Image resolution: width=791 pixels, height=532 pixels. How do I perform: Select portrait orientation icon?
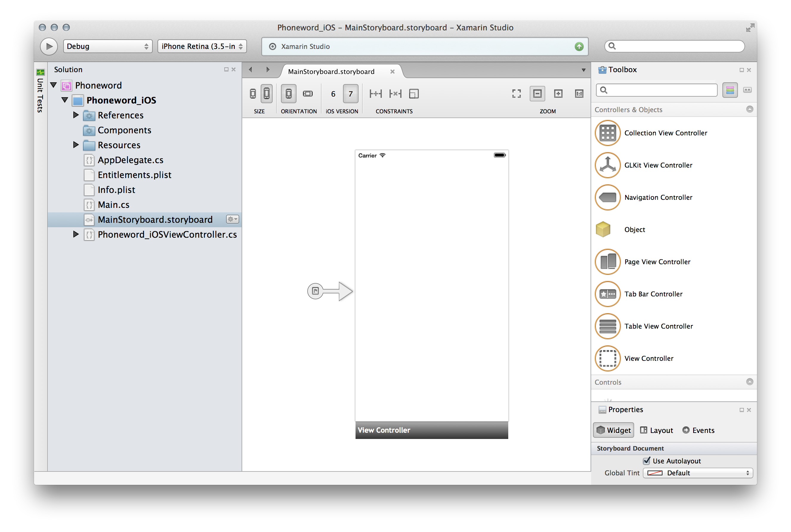pyautogui.click(x=288, y=94)
